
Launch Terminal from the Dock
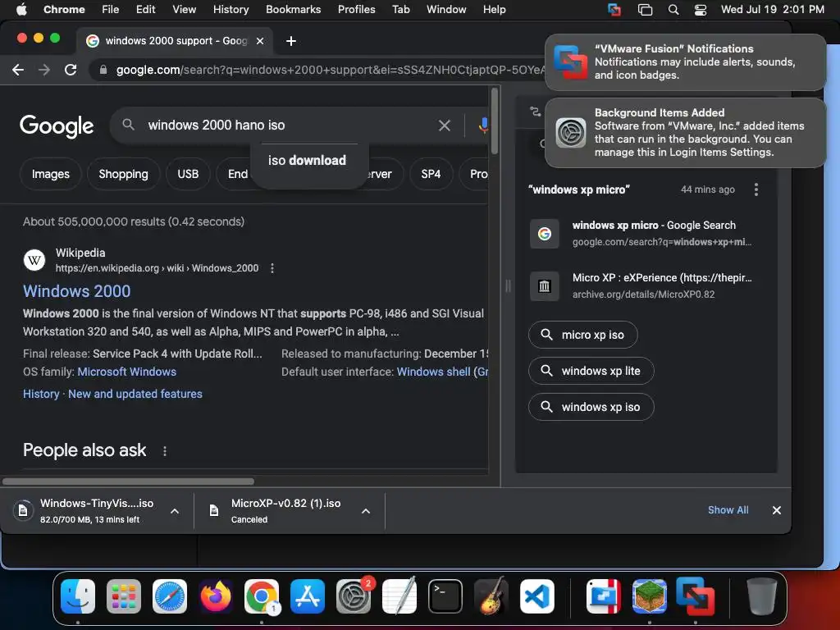(445, 596)
